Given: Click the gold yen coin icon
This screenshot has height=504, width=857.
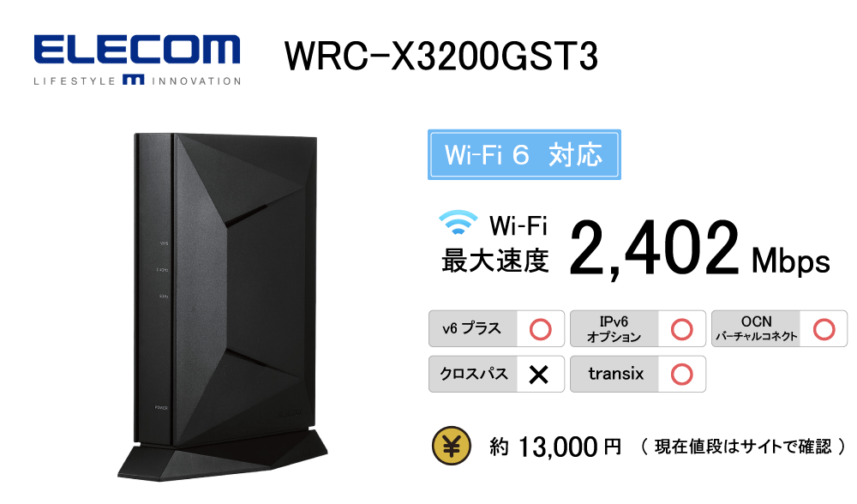Looking at the screenshot, I should click(x=452, y=446).
